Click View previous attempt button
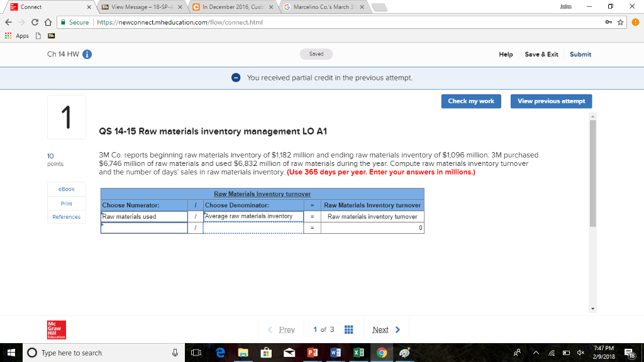Viewport: 644px width, 362px height. point(551,101)
